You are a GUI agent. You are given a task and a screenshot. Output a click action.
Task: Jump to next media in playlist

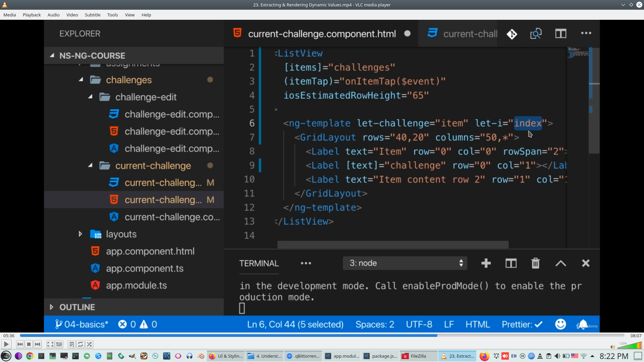pos(38,344)
